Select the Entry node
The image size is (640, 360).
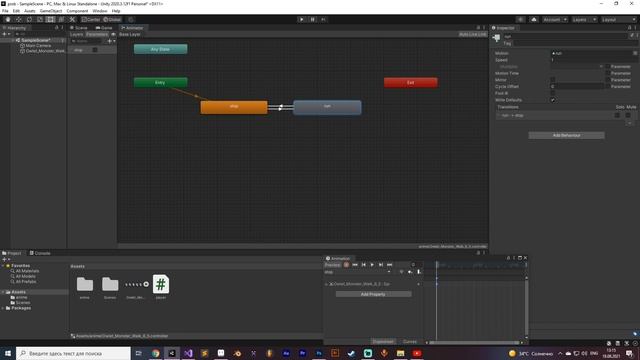[x=160, y=82]
